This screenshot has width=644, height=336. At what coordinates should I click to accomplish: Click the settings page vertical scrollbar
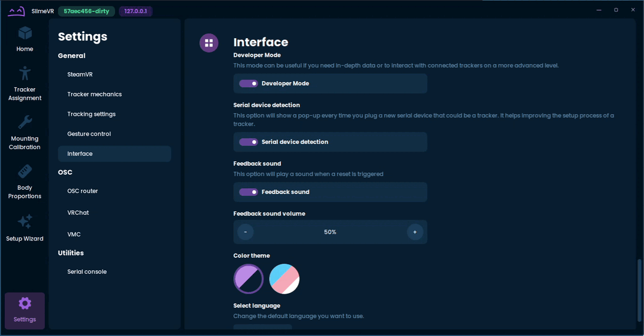pos(638,290)
